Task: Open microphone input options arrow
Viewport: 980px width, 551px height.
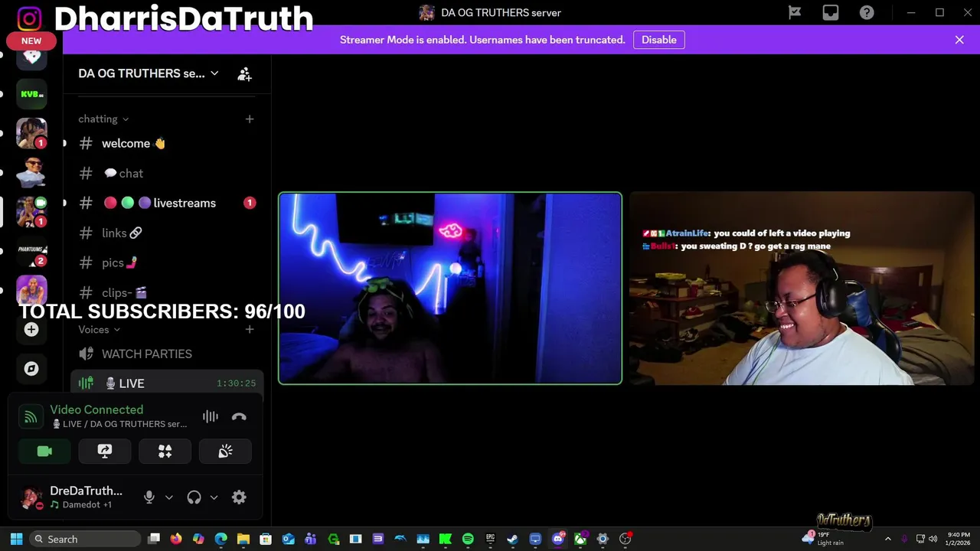Action: (169, 497)
